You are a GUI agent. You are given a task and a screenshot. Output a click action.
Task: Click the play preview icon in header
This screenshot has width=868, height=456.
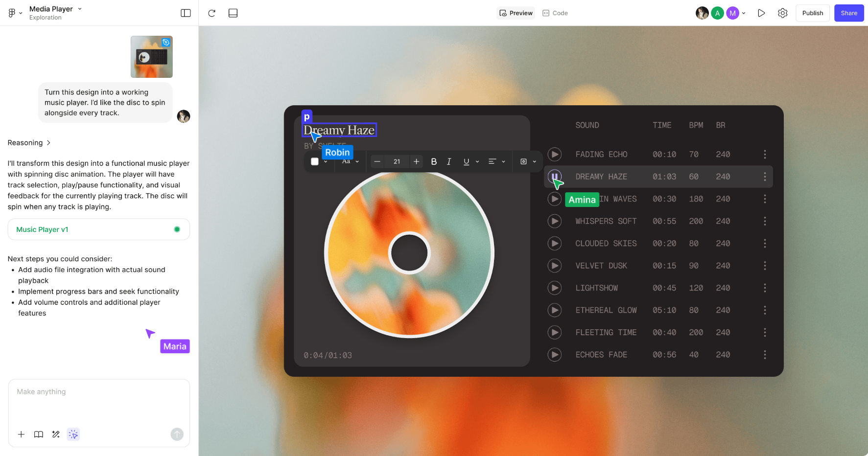(761, 13)
